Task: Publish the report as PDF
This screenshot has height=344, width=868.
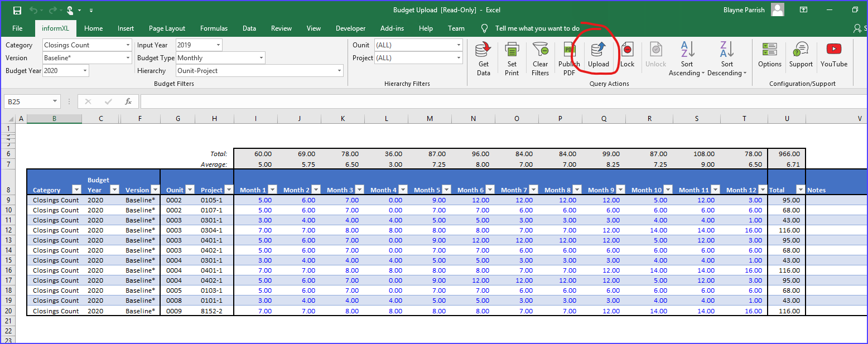Action: coord(568,56)
